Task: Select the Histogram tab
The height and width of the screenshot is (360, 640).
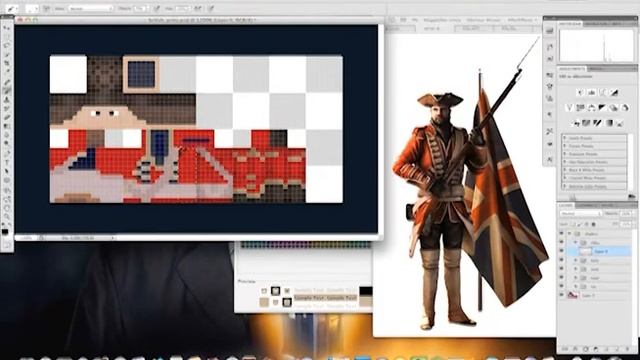Action: tap(571, 24)
